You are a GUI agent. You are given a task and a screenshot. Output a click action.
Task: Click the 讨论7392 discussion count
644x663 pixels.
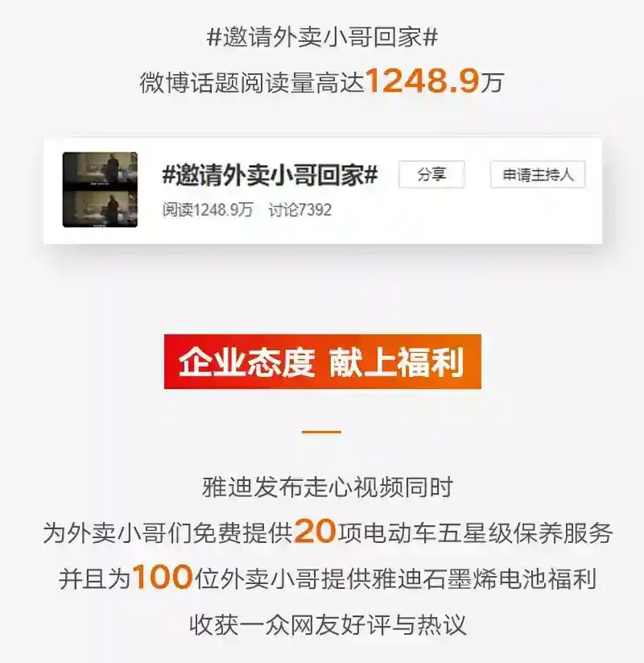pyautogui.click(x=300, y=209)
